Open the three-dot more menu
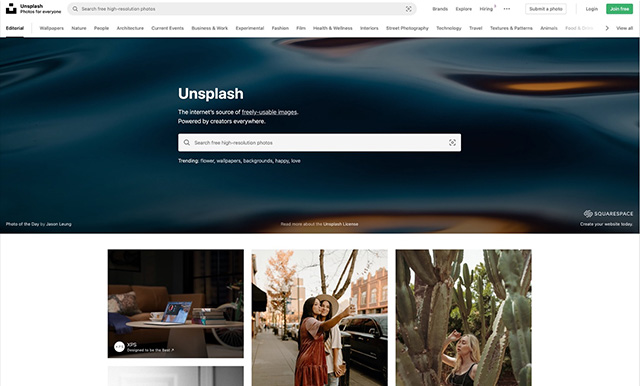The image size is (640, 386). (x=507, y=9)
